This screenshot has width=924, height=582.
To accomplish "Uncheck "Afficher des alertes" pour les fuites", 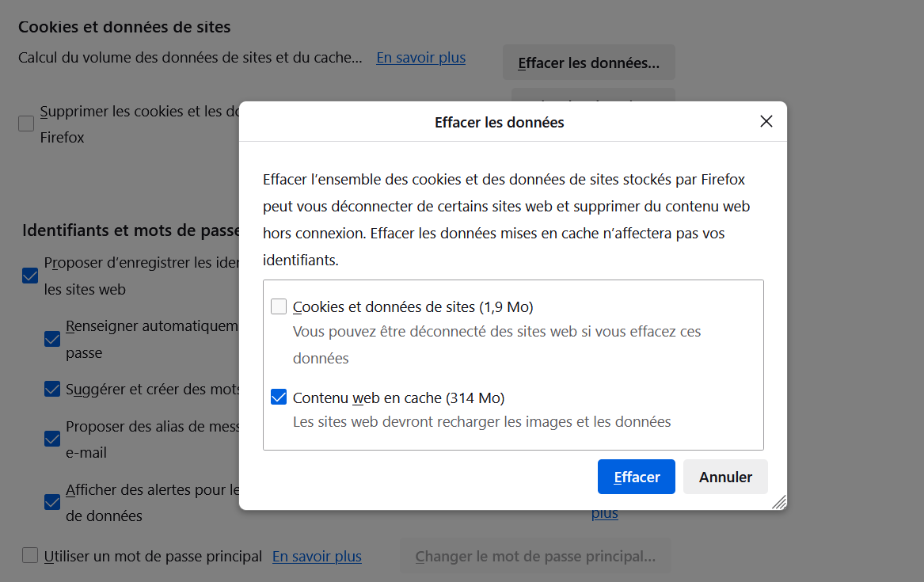I will pos(51,502).
